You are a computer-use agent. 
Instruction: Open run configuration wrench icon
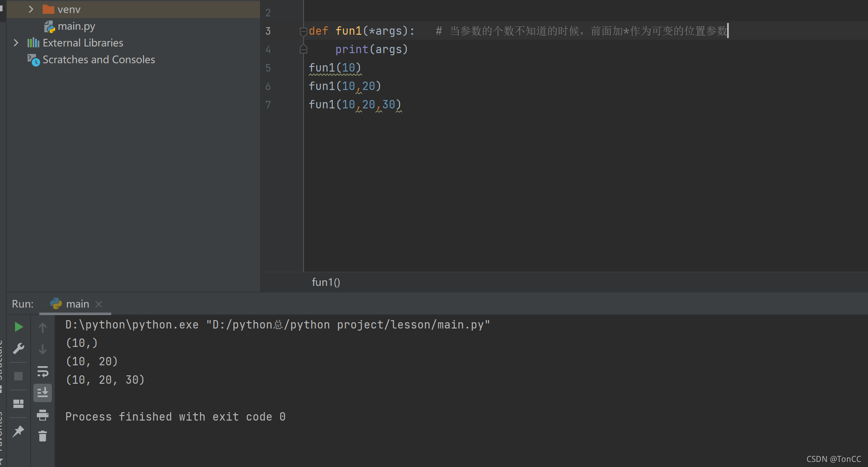18,349
